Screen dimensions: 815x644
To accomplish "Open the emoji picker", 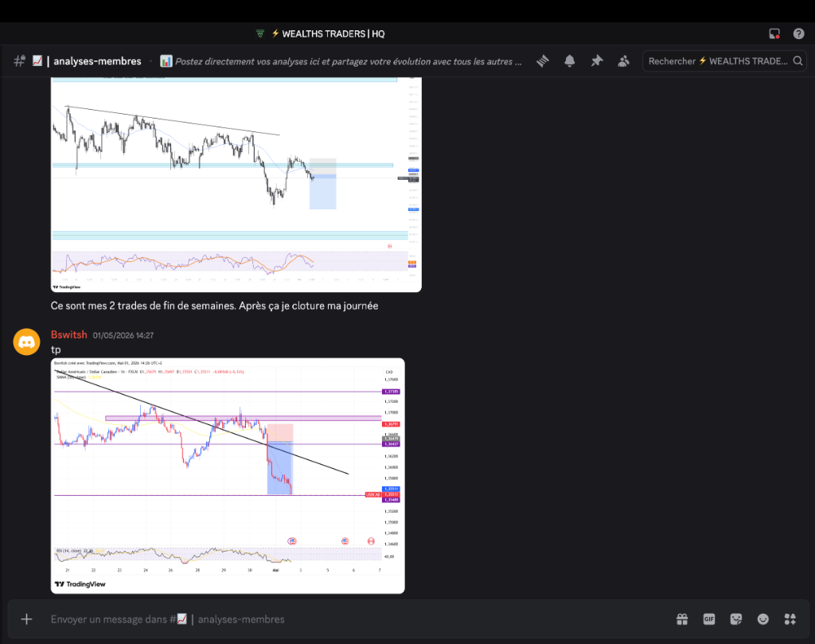I will [x=763, y=619].
